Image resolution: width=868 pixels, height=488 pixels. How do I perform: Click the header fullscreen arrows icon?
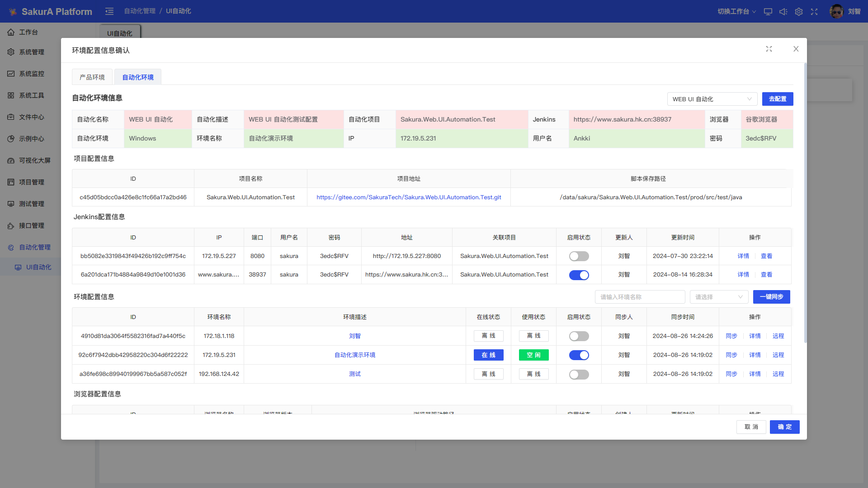click(814, 12)
